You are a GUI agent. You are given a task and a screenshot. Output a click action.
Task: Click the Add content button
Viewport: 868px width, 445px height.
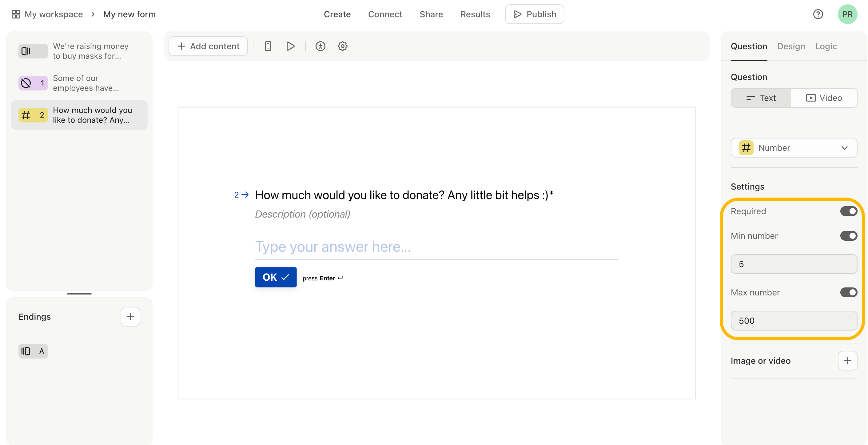(x=208, y=46)
